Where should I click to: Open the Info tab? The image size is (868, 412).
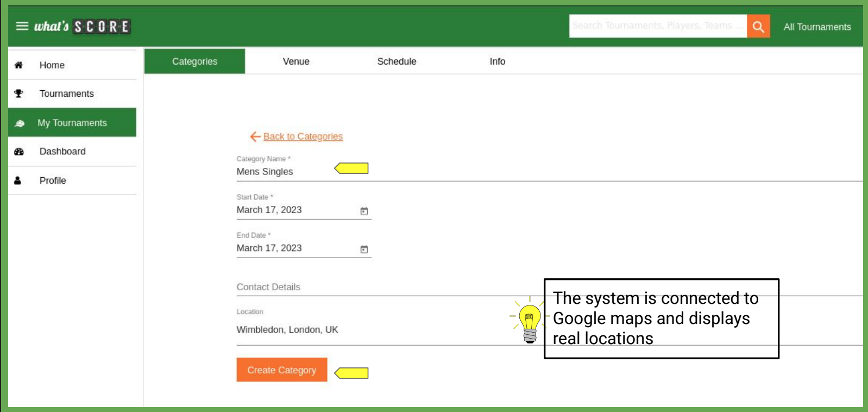coord(497,61)
